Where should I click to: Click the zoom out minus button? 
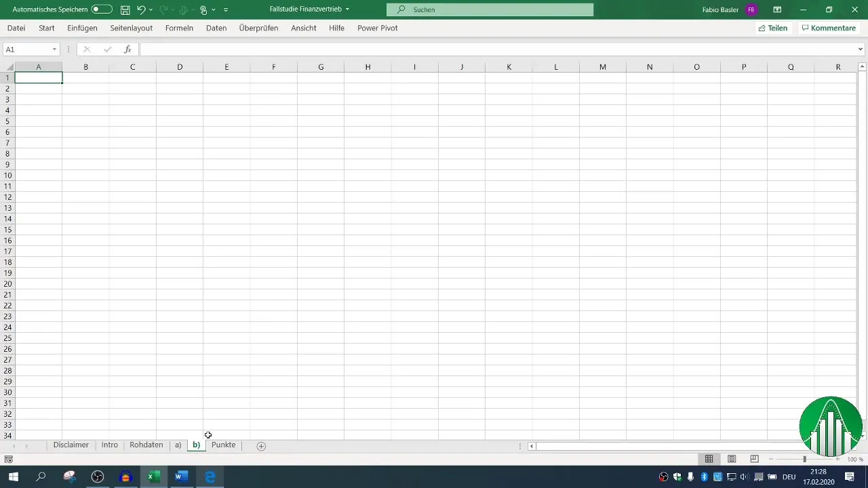click(771, 460)
